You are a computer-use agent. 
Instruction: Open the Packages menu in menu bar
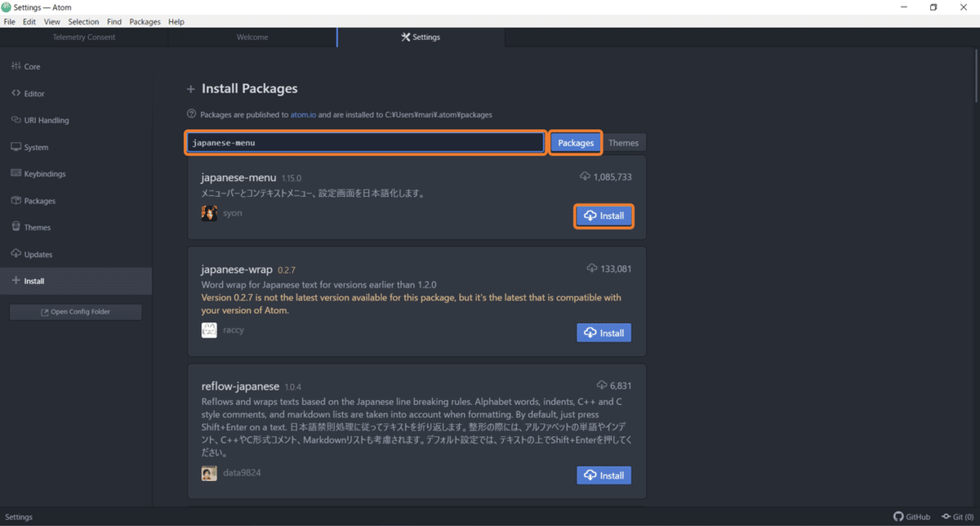tap(145, 21)
